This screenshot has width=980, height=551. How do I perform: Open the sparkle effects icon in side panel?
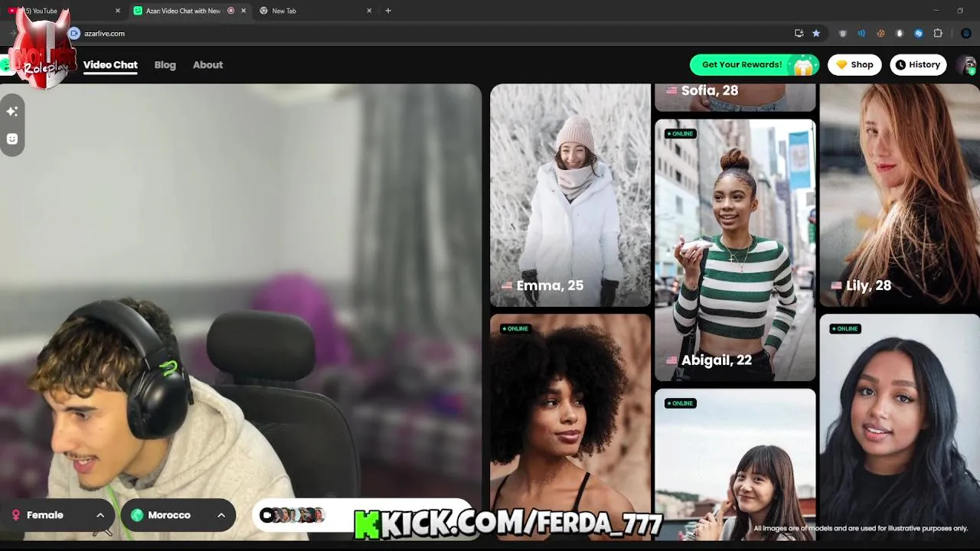[12, 112]
